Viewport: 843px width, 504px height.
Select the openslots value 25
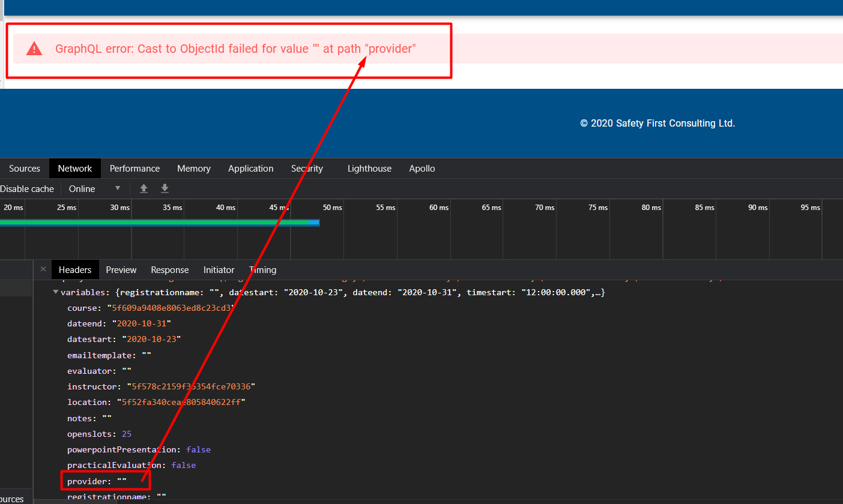127,434
